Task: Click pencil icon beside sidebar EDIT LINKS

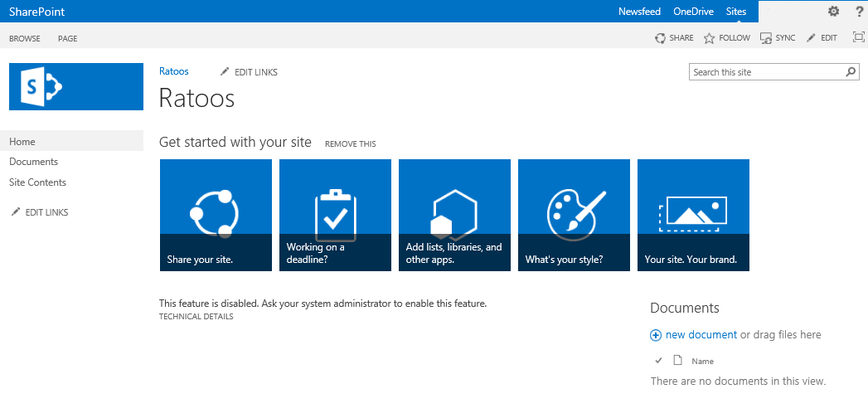Action: [16, 211]
